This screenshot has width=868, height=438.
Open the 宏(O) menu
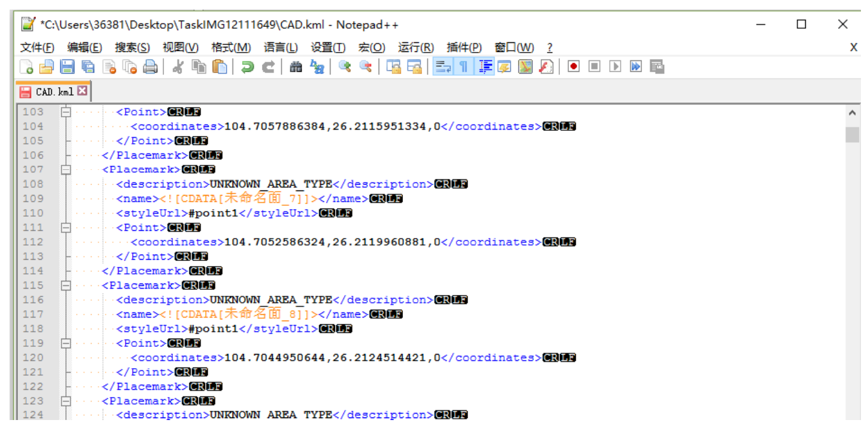click(x=372, y=47)
